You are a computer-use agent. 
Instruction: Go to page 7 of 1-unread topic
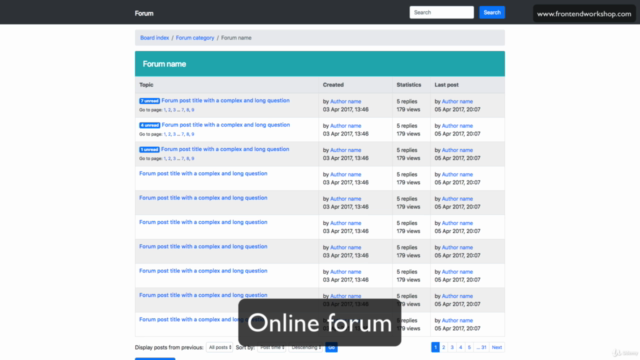[182, 158]
